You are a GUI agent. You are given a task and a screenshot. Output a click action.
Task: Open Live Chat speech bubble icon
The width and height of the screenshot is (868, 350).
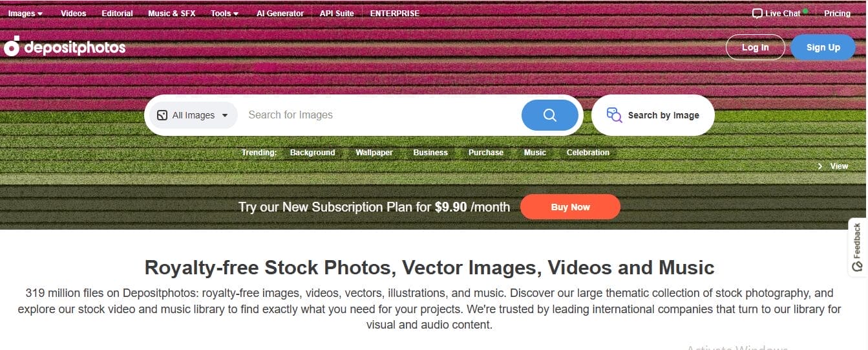point(757,14)
